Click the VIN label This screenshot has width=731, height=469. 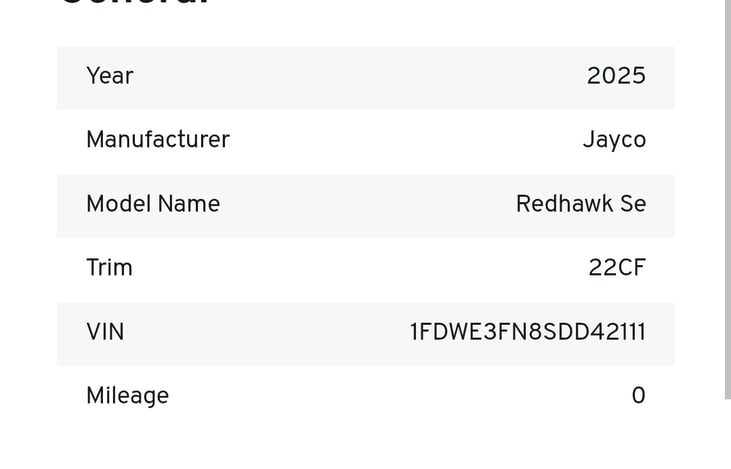[105, 332]
